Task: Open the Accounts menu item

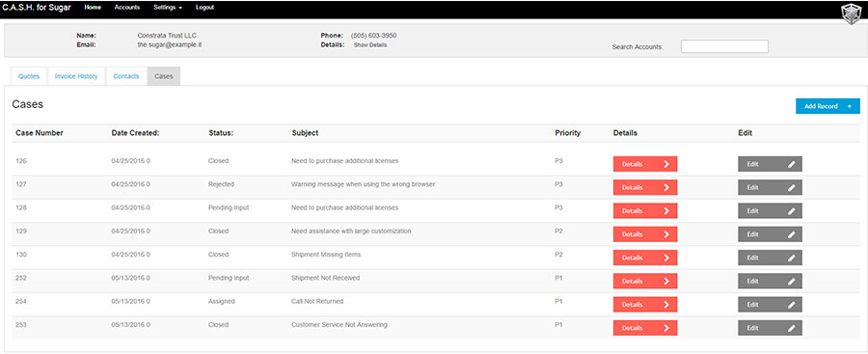Action: pos(127,8)
